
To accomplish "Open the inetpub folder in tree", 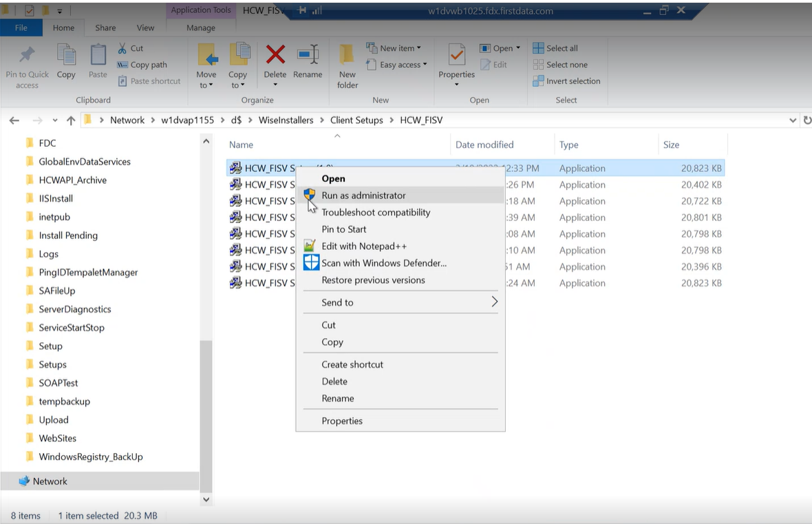I will point(54,217).
